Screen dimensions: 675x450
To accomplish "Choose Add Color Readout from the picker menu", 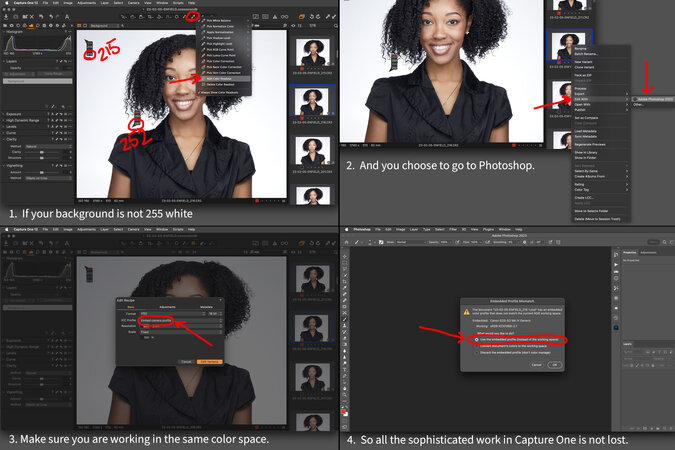I will [x=217, y=80].
